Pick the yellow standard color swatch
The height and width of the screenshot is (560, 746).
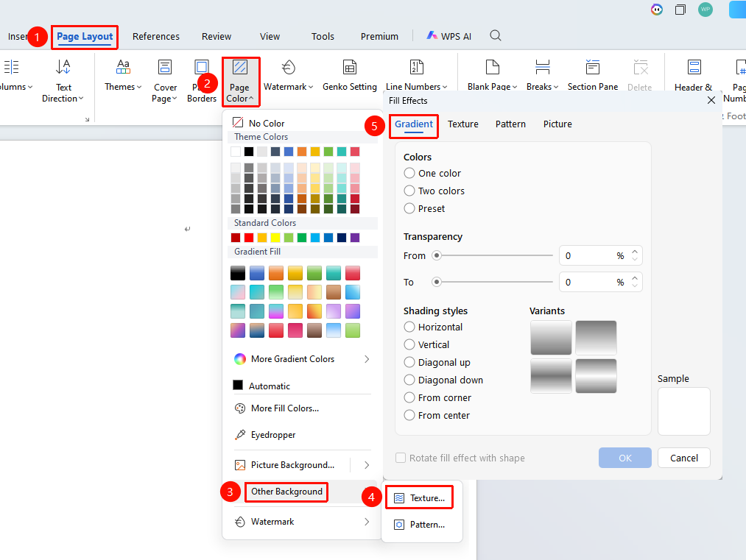coord(275,238)
